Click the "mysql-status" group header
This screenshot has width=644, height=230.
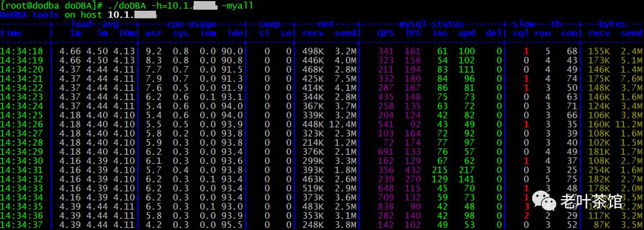pyautogui.click(x=432, y=24)
